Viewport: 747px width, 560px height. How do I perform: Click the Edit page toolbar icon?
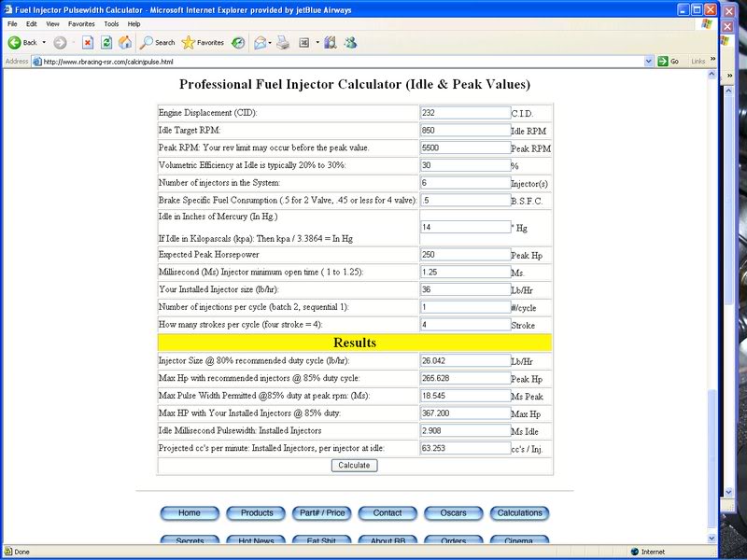[304, 43]
